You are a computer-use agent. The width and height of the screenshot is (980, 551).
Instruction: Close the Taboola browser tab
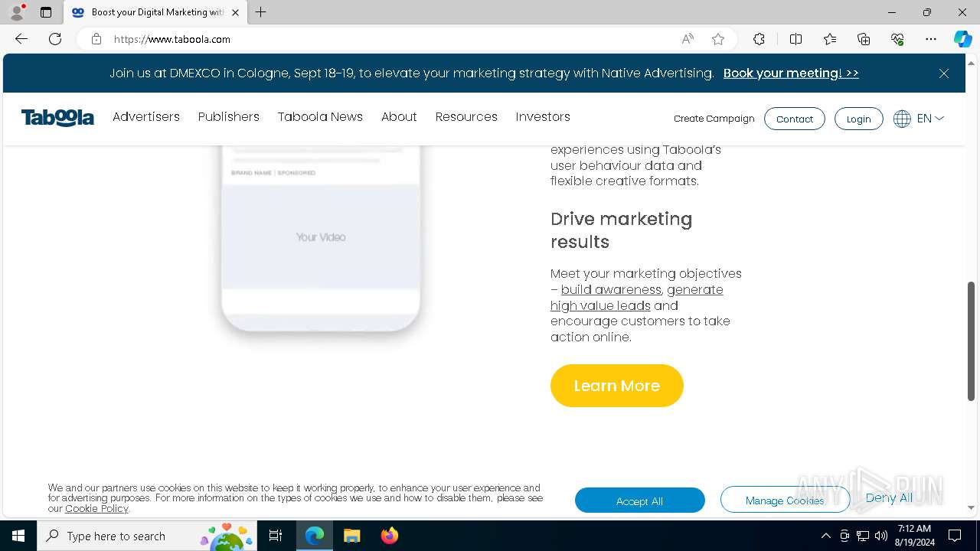tap(235, 12)
